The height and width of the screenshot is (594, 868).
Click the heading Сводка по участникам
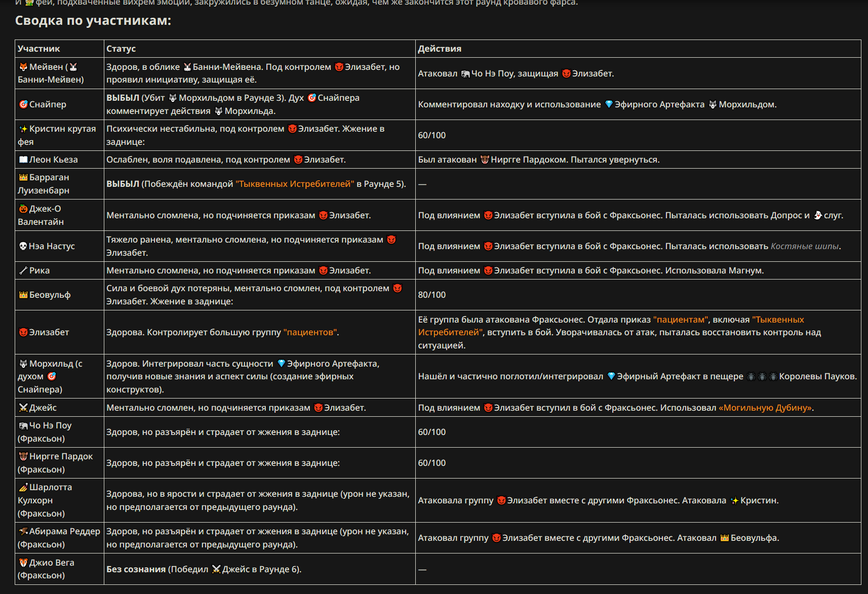point(93,21)
